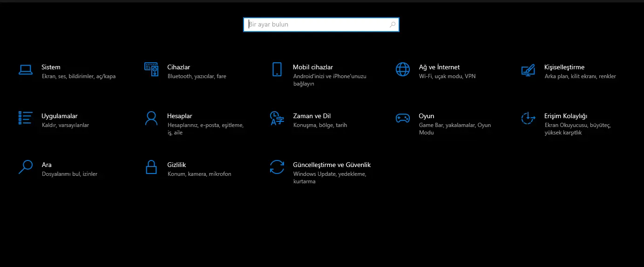
Task: Open the Mobil cihazlar title
Action: (313, 67)
